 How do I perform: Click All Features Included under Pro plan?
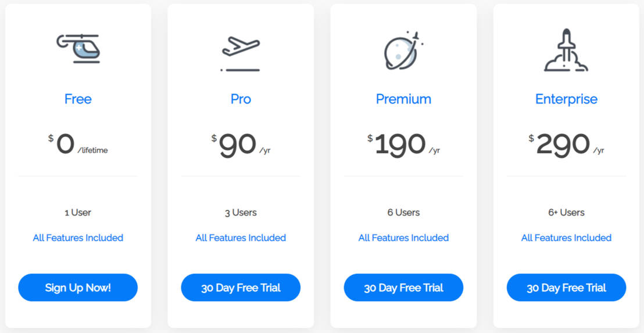(241, 238)
